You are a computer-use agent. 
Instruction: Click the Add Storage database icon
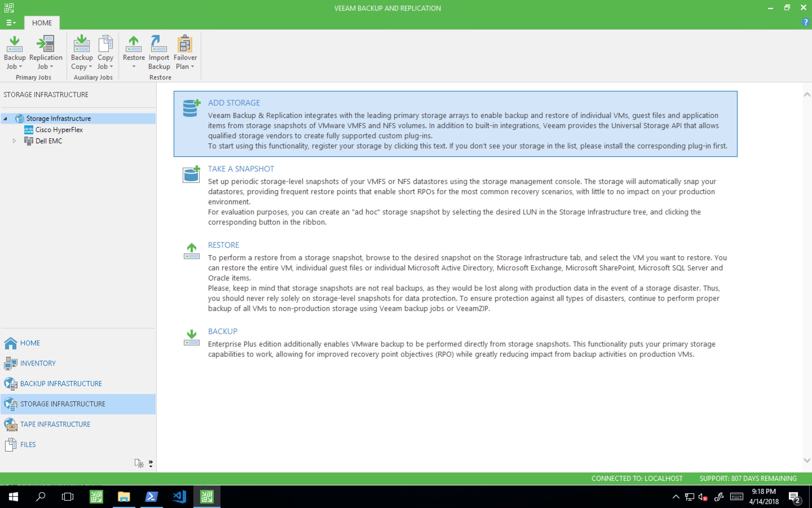point(192,108)
